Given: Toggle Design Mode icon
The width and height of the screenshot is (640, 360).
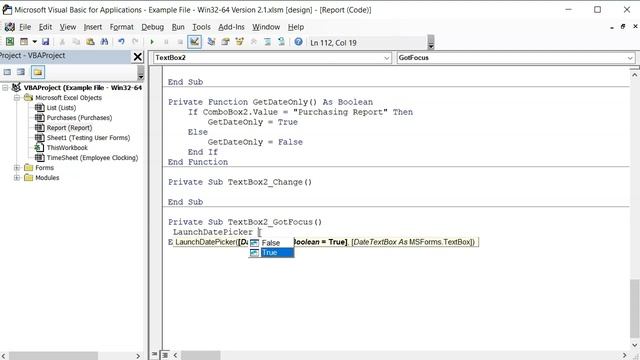Looking at the screenshot, I should pyautogui.click(x=195, y=42).
